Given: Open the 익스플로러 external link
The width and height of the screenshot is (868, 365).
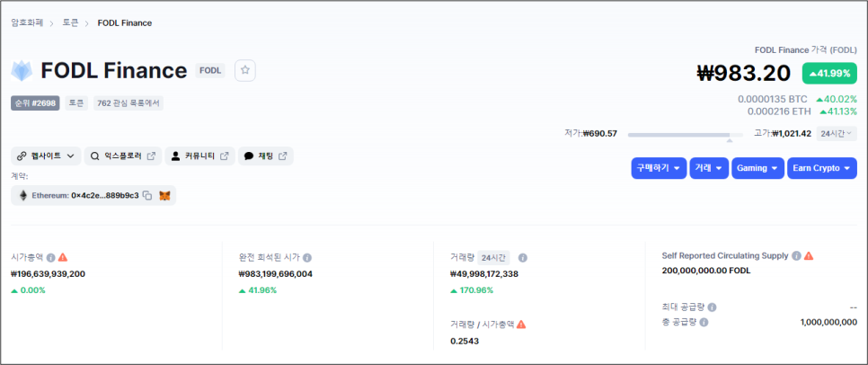Looking at the screenshot, I should click(123, 156).
